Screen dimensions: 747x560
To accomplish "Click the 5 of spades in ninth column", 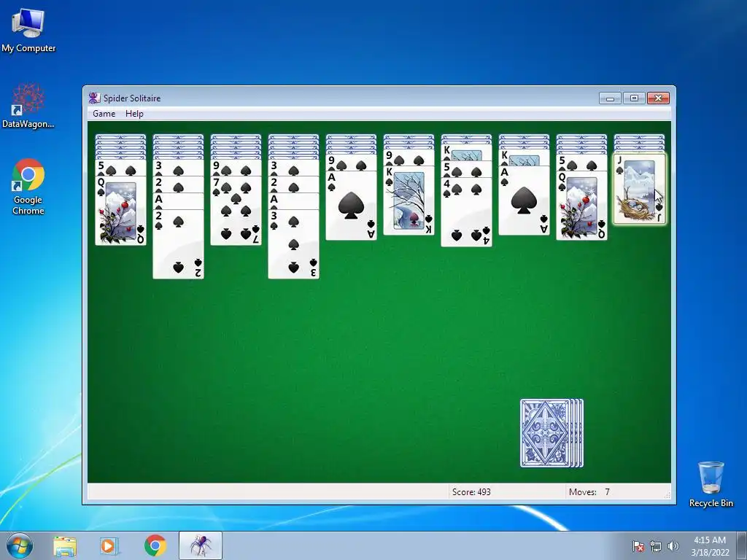I will [x=581, y=163].
